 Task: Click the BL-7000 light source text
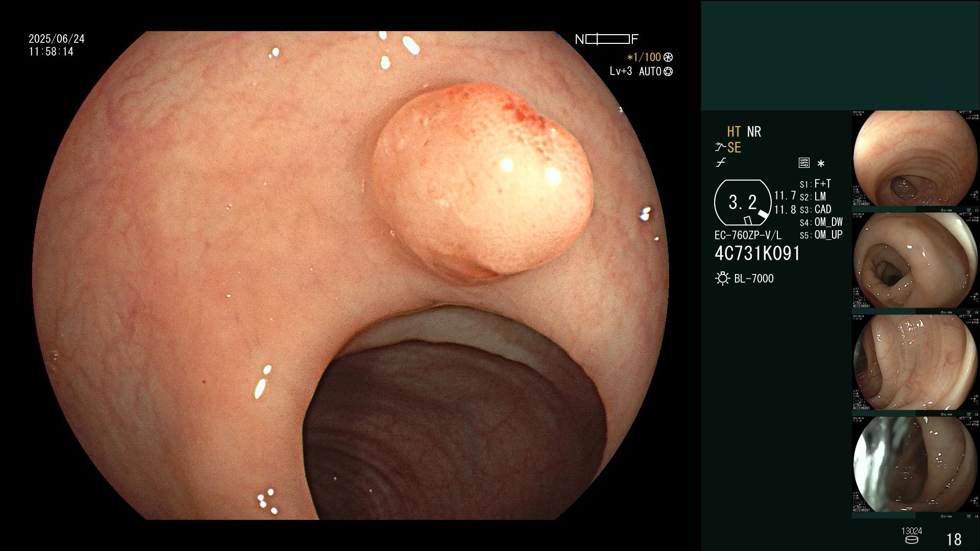click(x=754, y=279)
